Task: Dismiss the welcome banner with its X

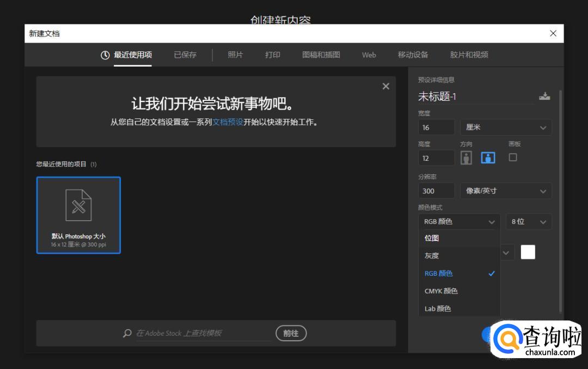Action: [x=385, y=86]
